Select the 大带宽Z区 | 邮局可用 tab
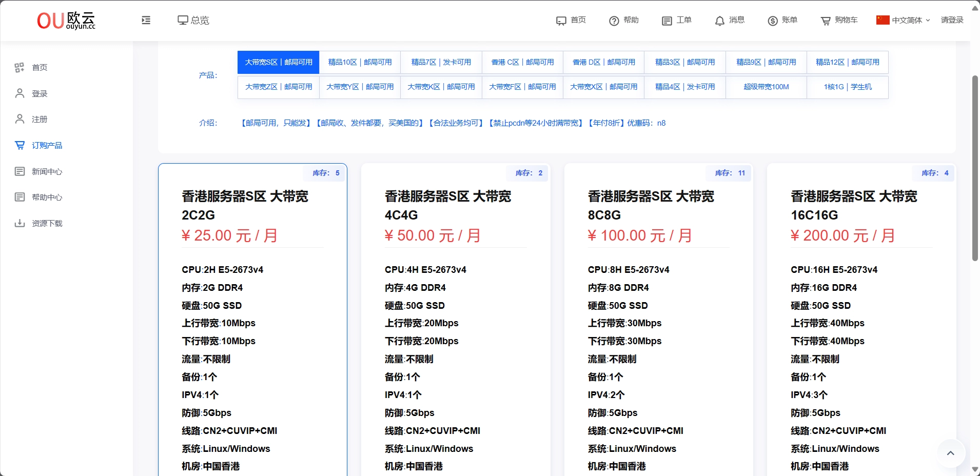Screen dimensions: 980x476 pyautogui.click(x=278, y=87)
